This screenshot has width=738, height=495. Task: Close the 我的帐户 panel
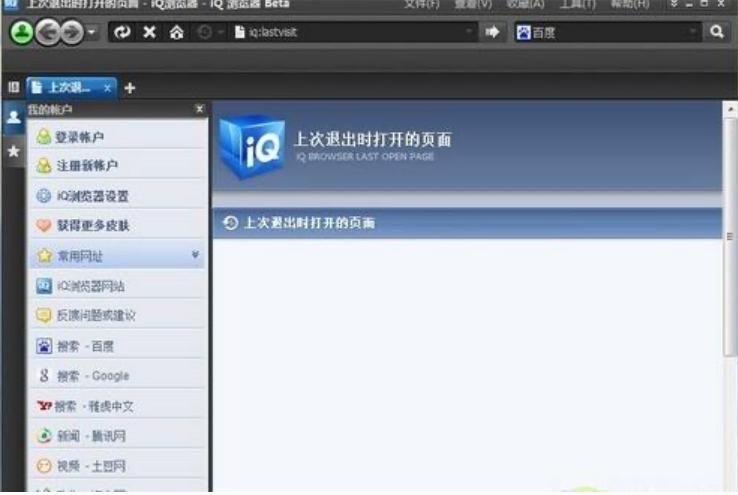click(200, 109)
